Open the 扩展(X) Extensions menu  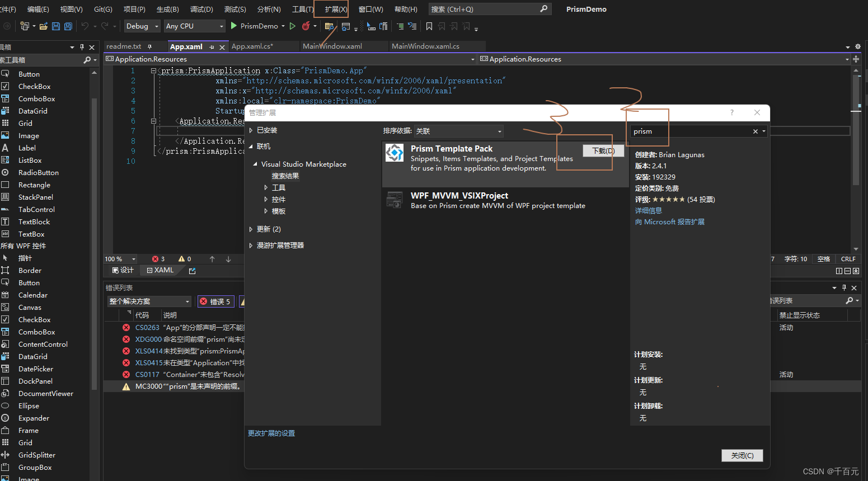[336, 10]
